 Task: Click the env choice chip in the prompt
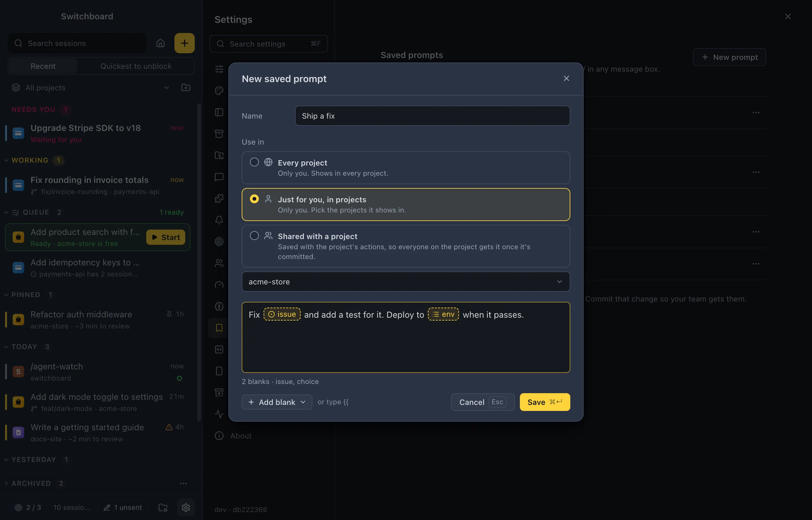click(x=443, y=314)
